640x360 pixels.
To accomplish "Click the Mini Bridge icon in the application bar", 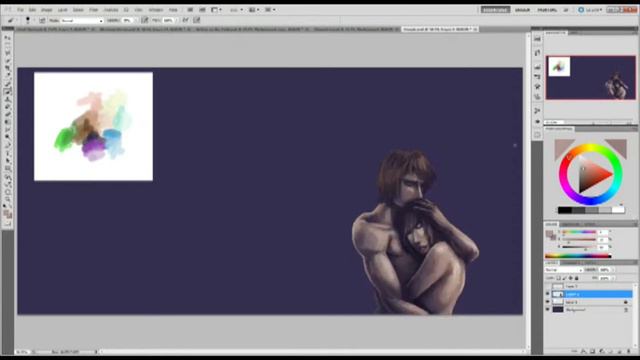I will [202, 10].
